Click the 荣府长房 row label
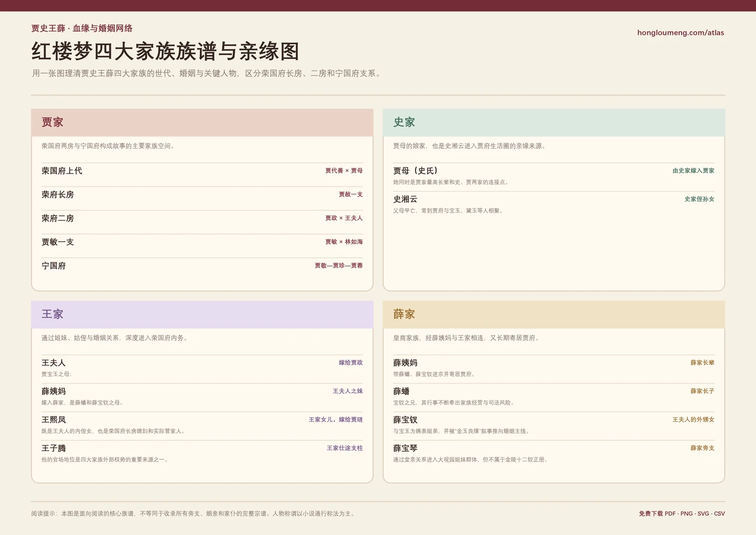Image resolution: width=756 pixels, height=535 pixels. click(x=58, y=195)
